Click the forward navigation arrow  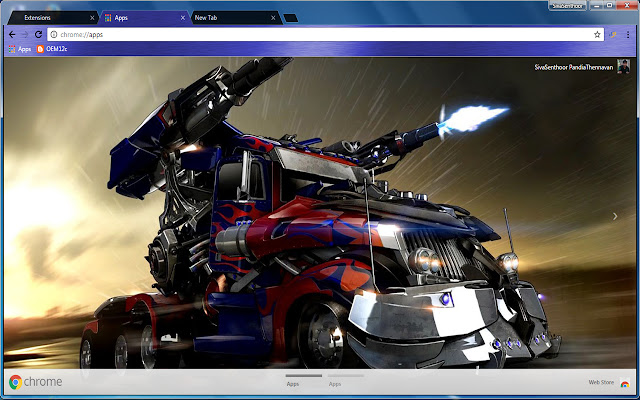(x=25, y=35)
